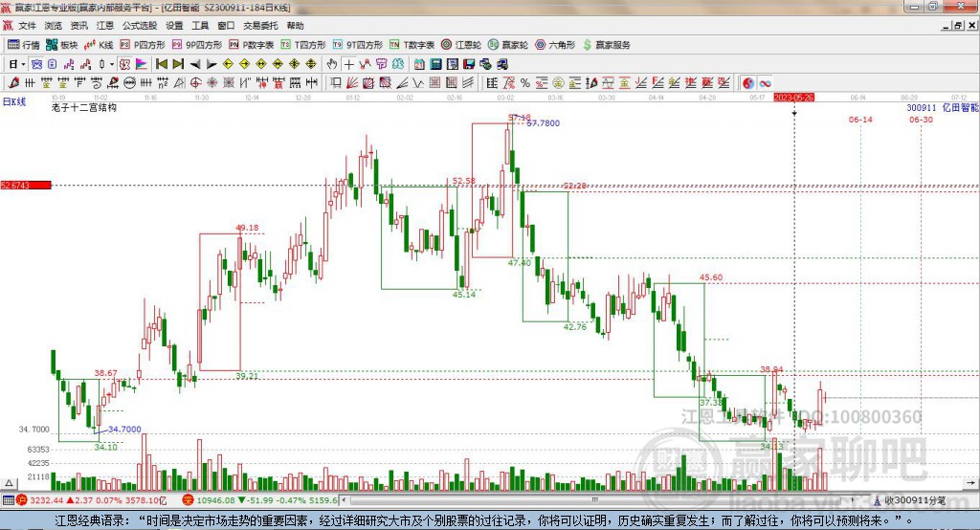This screenshot has width=980, height=530.
Task: Click the 06-14 future date label
Action: coord(860,120)
